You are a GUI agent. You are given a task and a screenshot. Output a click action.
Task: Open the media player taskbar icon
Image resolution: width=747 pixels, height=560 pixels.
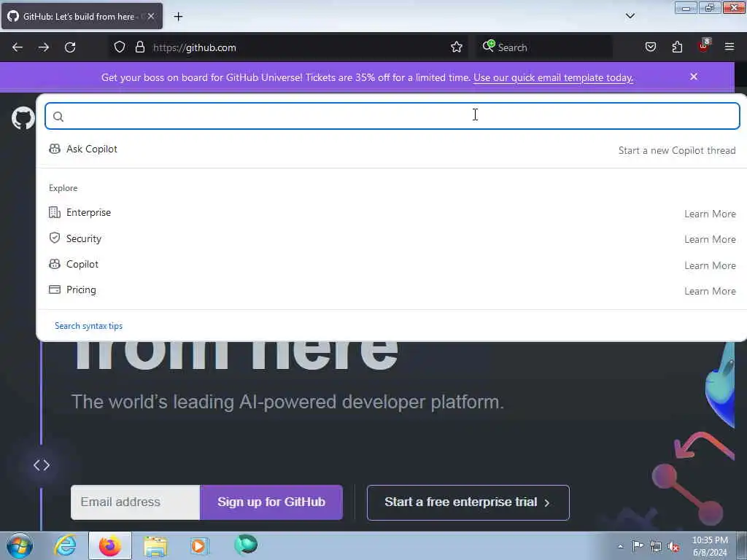(199, 545)
